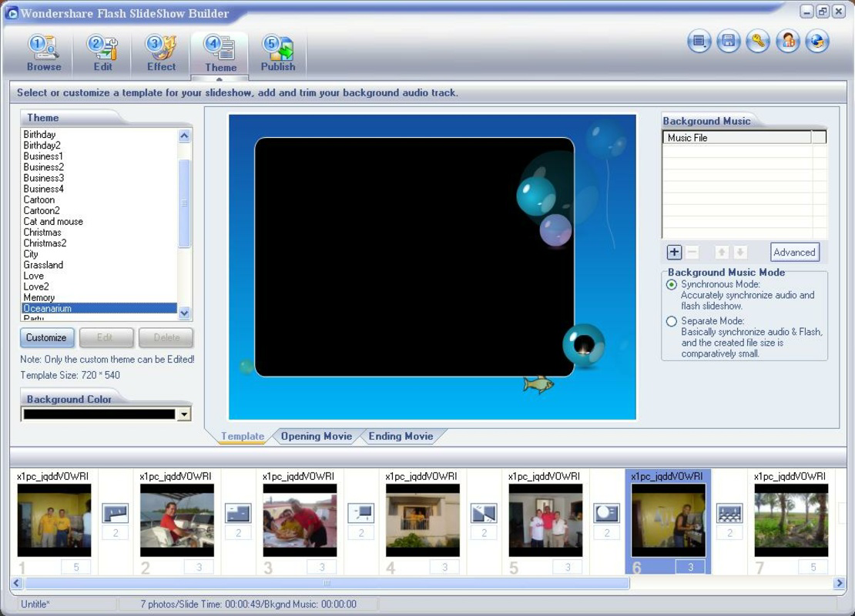Select the Oceanarium theme
The width and height of the screenshot is (855, 616).
(x=99, y=309)
